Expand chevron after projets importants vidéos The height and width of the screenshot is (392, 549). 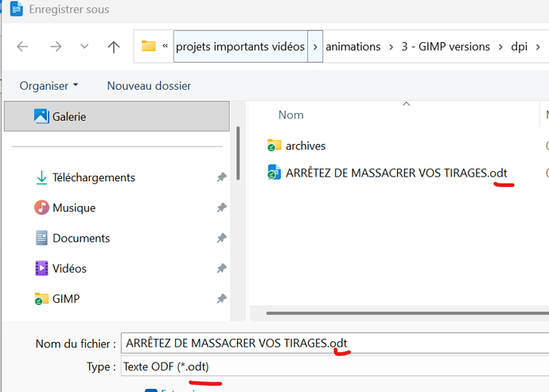pos(317,46)
